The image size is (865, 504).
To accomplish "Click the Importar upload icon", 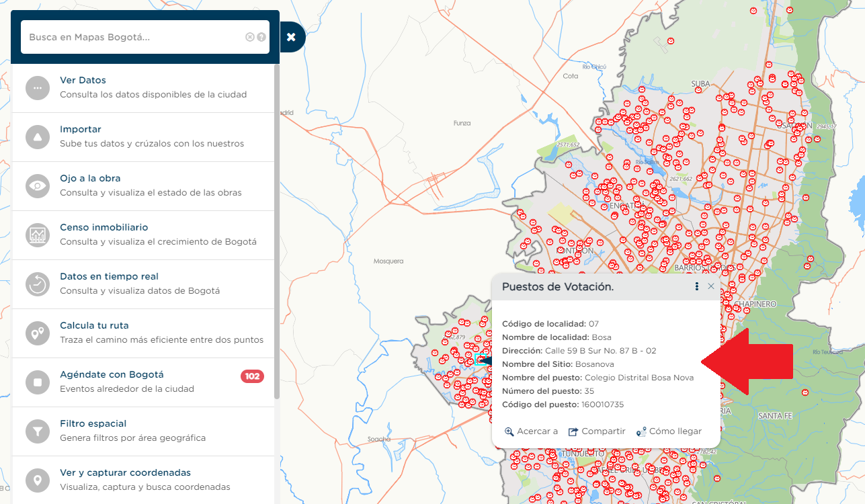I will 37,136.
